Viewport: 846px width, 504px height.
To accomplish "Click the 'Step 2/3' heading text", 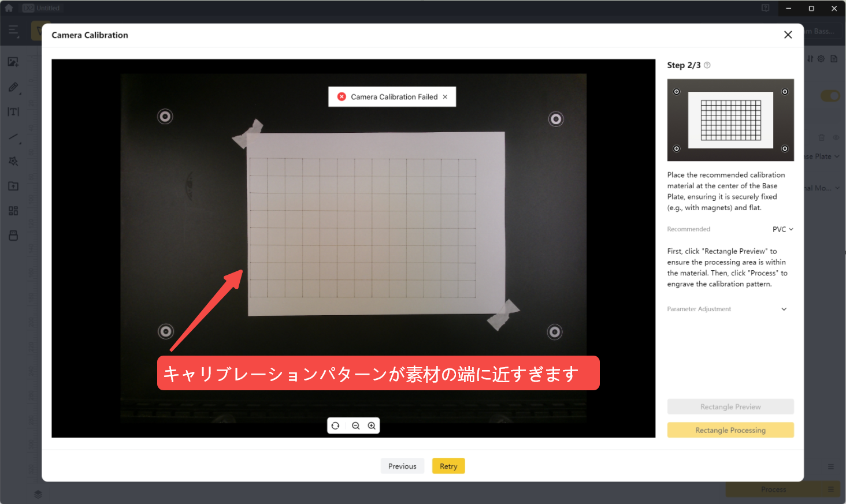I will coord(684,65).
